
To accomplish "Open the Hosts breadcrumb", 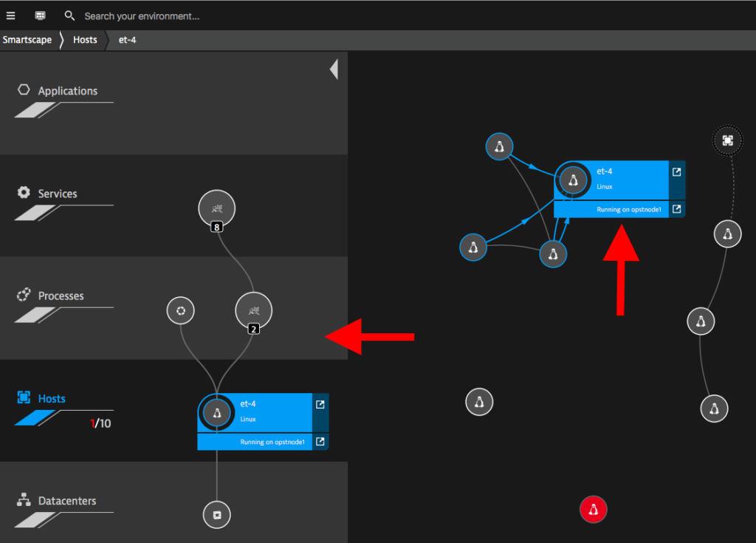I will [x=85, y=40].
